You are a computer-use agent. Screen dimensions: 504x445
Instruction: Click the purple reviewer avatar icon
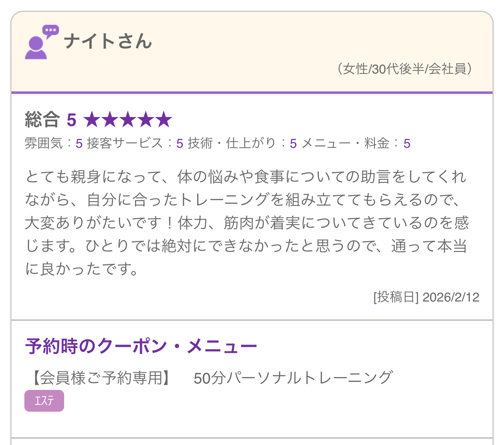36,47
